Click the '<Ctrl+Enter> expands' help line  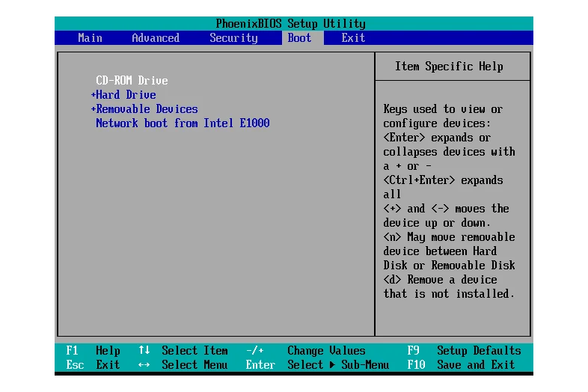tap(443, 180)
